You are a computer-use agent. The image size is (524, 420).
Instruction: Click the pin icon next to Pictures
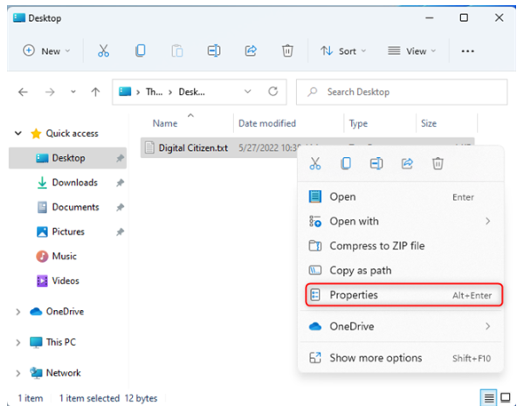point(120,231)
